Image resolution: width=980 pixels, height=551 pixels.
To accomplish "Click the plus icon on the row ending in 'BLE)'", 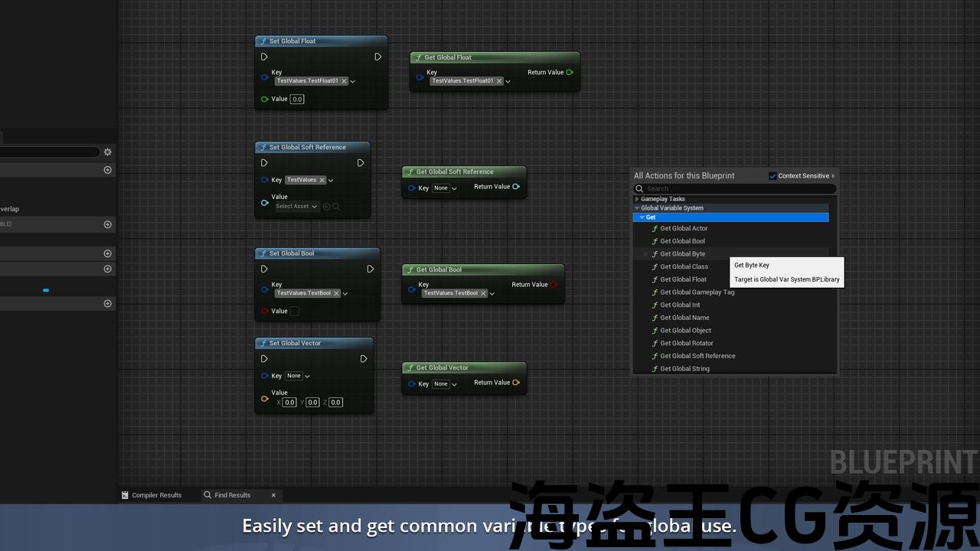I will [107, 224].
